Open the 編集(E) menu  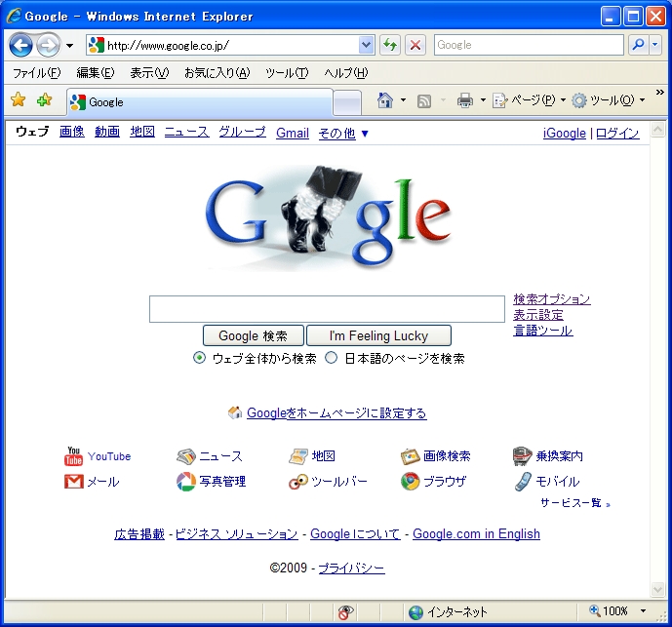[96, 73]
